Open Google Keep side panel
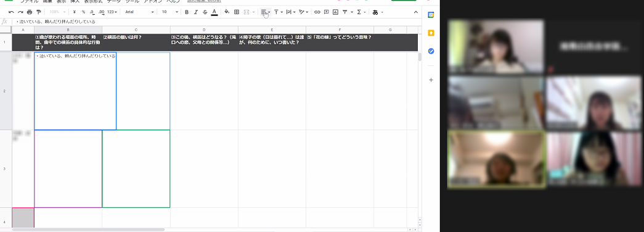The height and width of the screenshot is (232, 644). [x=431, y=33]
